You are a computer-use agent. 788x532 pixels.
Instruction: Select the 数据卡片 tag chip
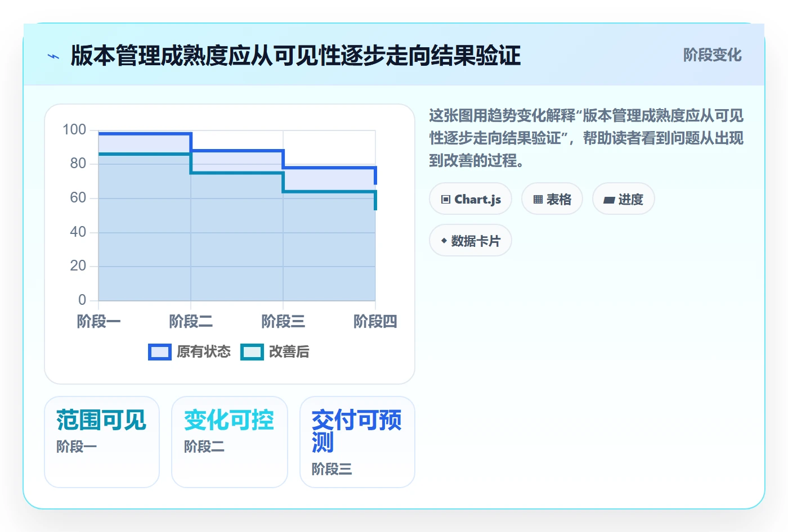(471, 241)
